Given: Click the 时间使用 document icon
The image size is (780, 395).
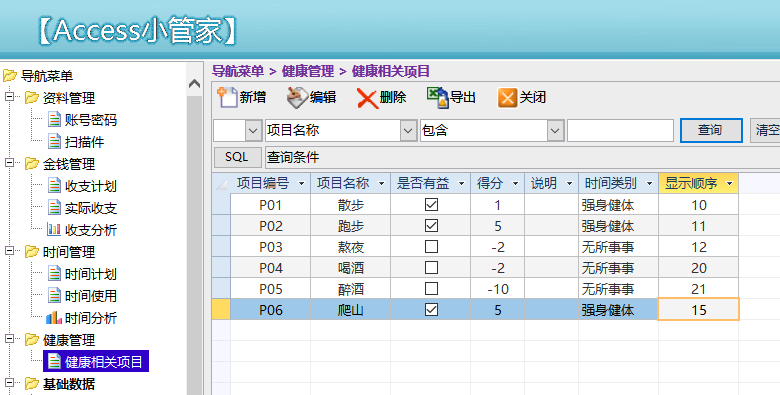Looking at the screenshot, I should (54, 296).
